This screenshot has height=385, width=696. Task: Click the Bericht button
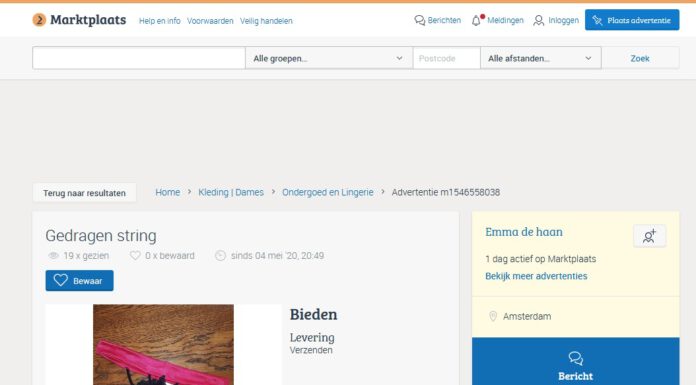tap(576, 361)
